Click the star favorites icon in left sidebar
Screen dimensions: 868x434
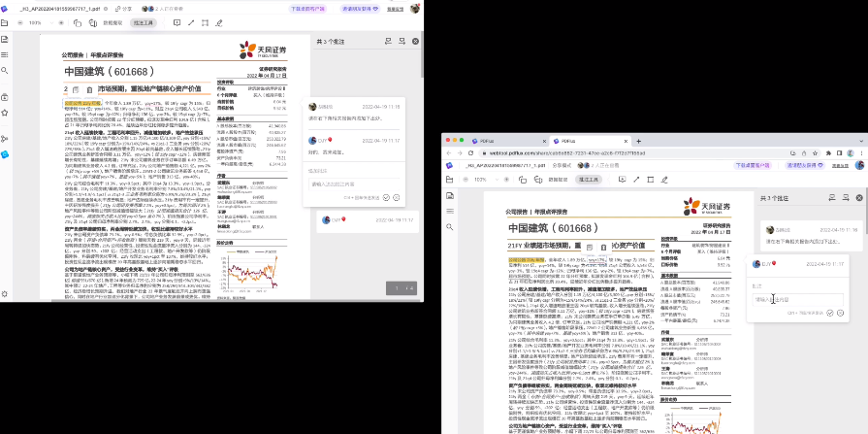click(5, 113)
